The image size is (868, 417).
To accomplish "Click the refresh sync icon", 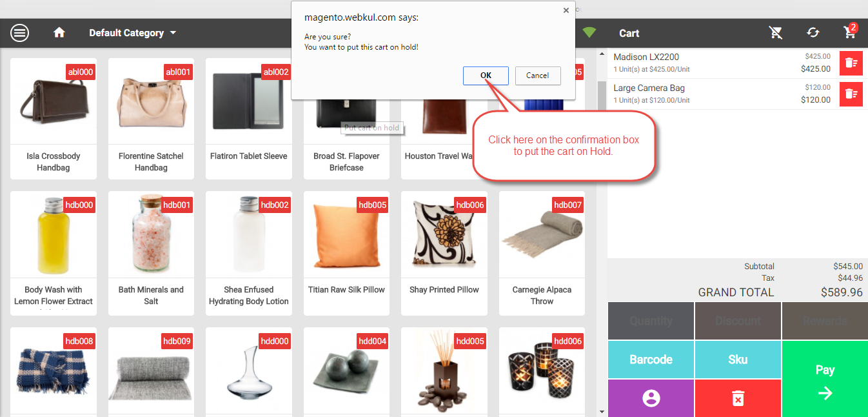I will [x=813, y=33].
